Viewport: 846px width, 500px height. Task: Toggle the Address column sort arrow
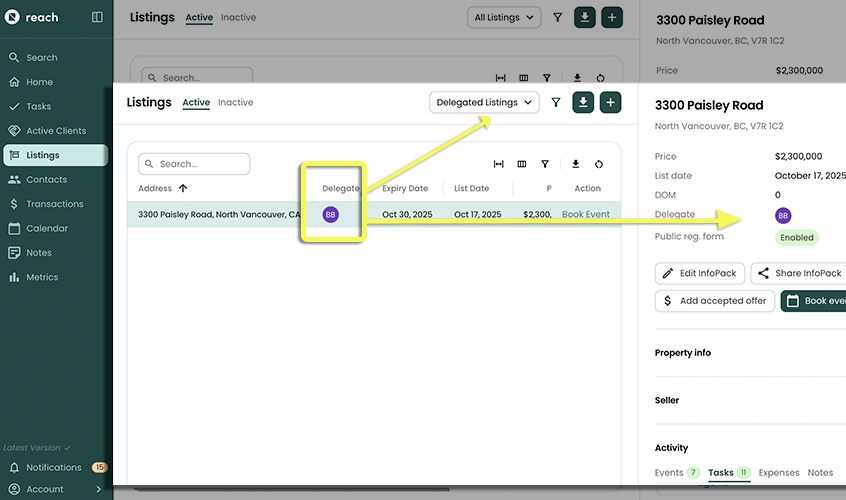tap(183, 188)
